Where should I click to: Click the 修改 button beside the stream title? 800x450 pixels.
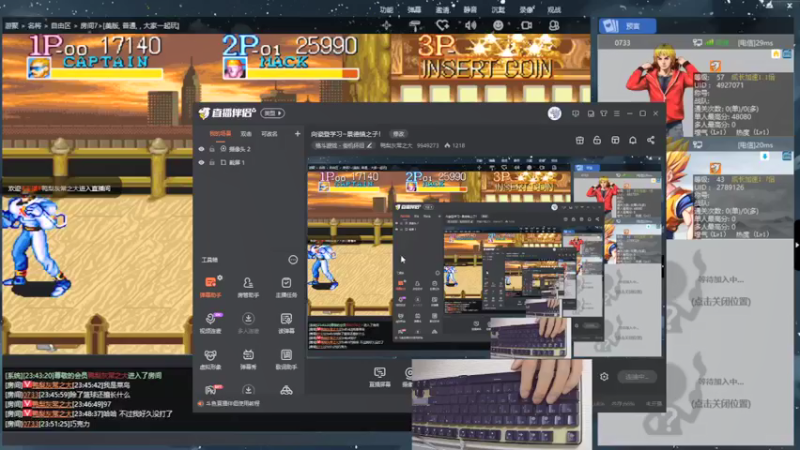tap(398, 134)
